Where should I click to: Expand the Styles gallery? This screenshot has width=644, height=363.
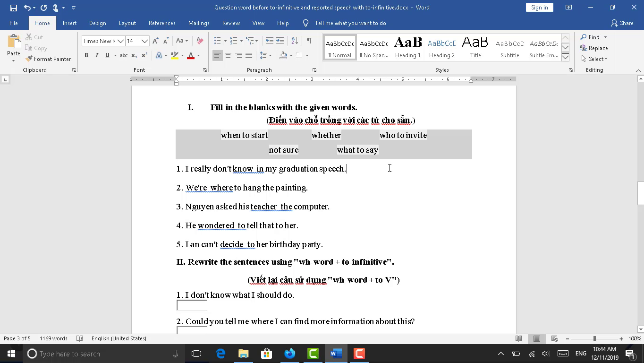[565, 58]
